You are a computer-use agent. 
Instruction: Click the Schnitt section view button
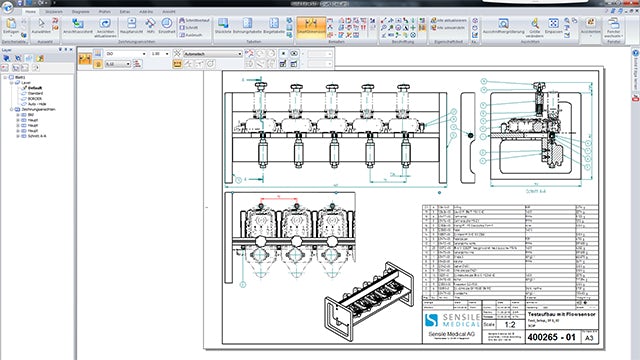click(189, 28)
